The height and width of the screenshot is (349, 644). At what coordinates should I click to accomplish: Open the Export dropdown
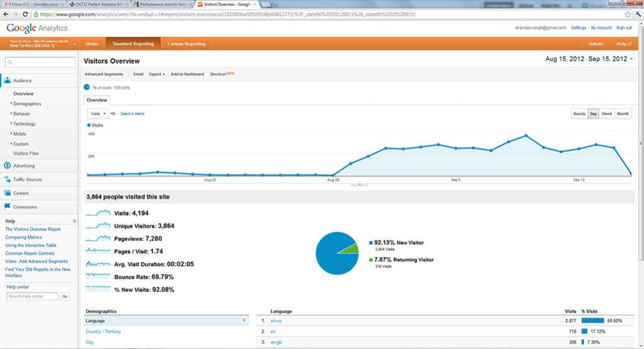pyautogui.click(x=157, y=74)
